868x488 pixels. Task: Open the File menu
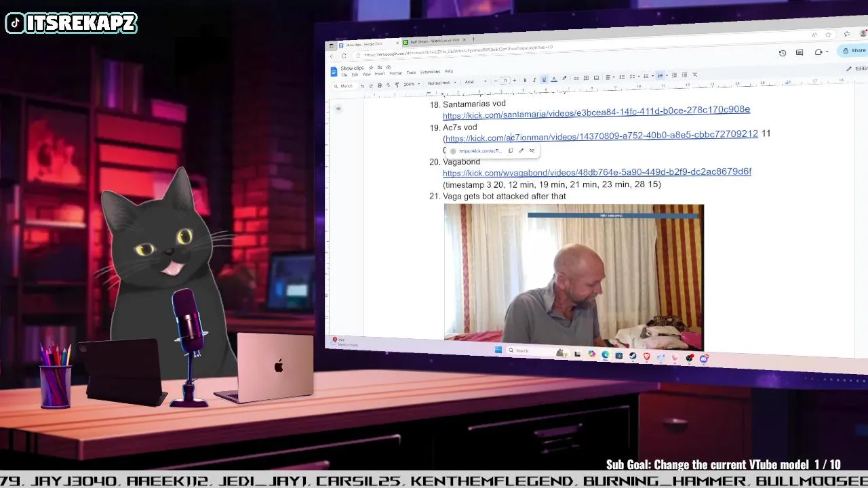click(344, 75)
